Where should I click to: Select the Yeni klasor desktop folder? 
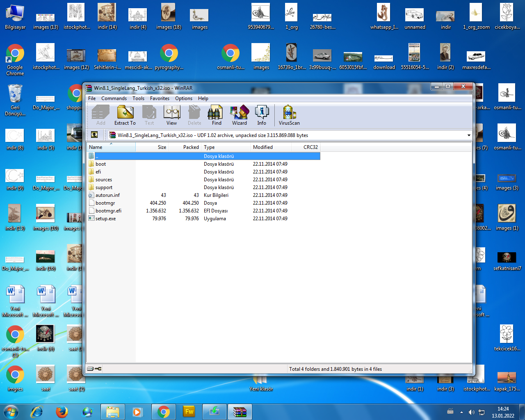[261, 383]
